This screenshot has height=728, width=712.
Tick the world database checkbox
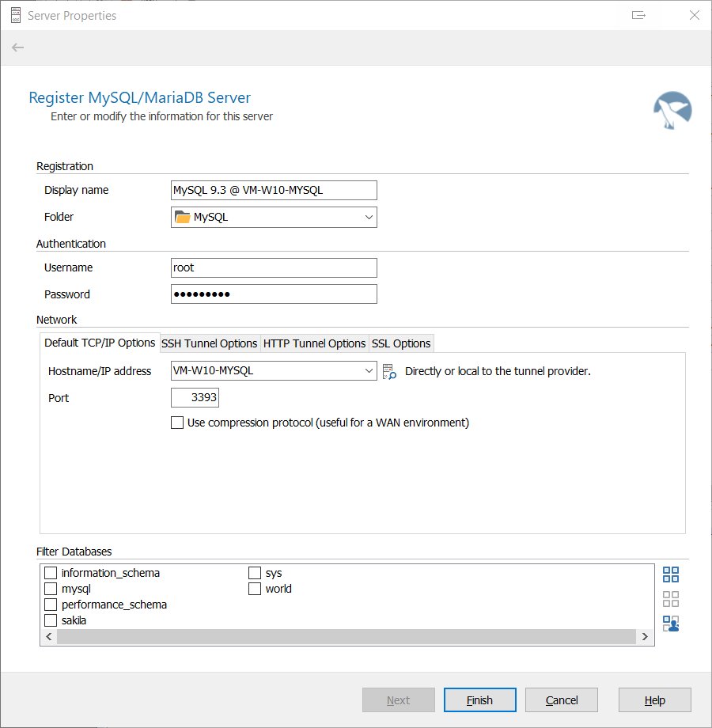255,589
